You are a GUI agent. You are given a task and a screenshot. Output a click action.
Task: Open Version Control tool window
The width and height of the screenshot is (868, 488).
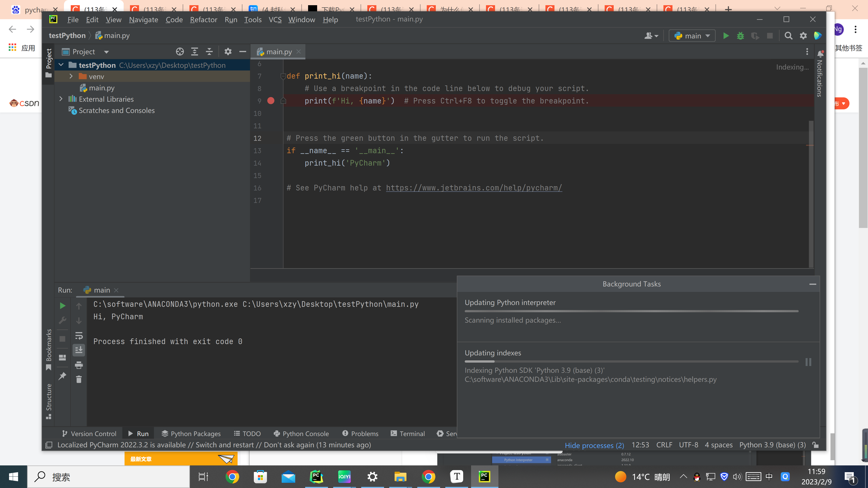pos(89,434)
